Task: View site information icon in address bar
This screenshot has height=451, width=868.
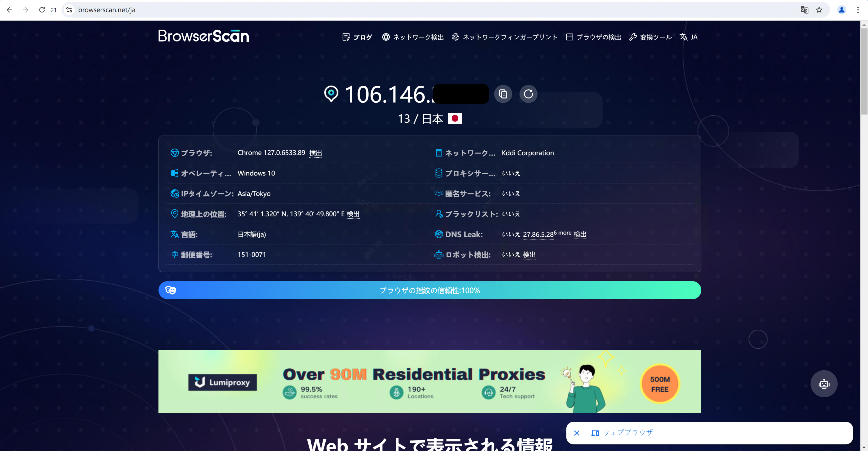Action: 69,10
